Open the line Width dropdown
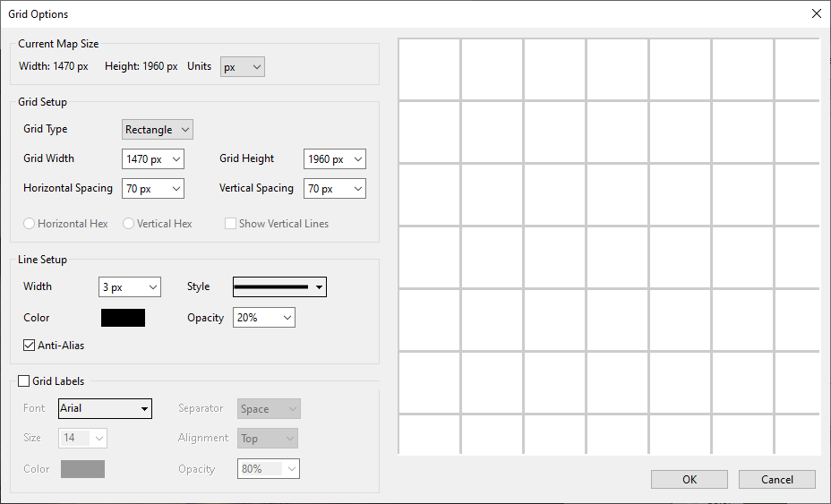Screen dimensions: 831x504 click(130, 287)
